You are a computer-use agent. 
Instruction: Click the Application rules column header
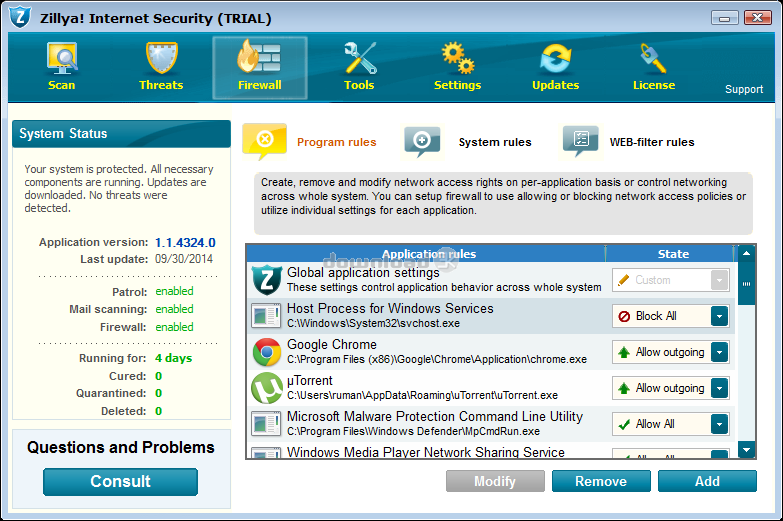click(428, 254)
